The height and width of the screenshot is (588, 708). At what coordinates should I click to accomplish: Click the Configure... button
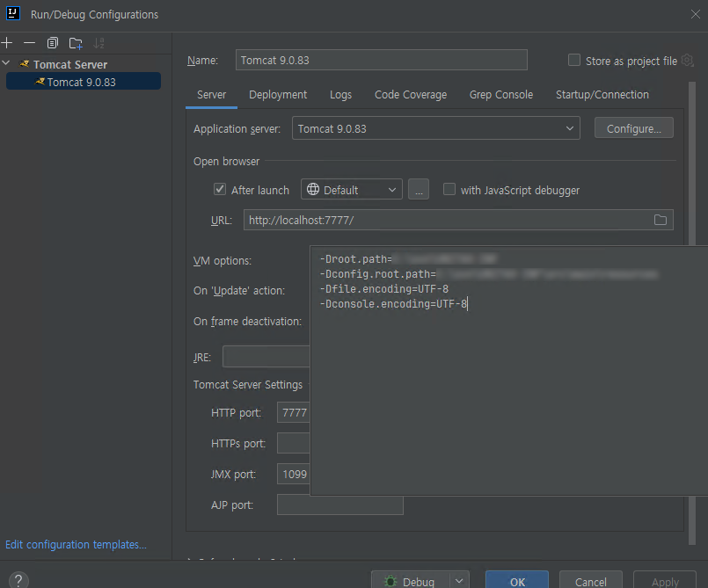click(x=633, y=128)
